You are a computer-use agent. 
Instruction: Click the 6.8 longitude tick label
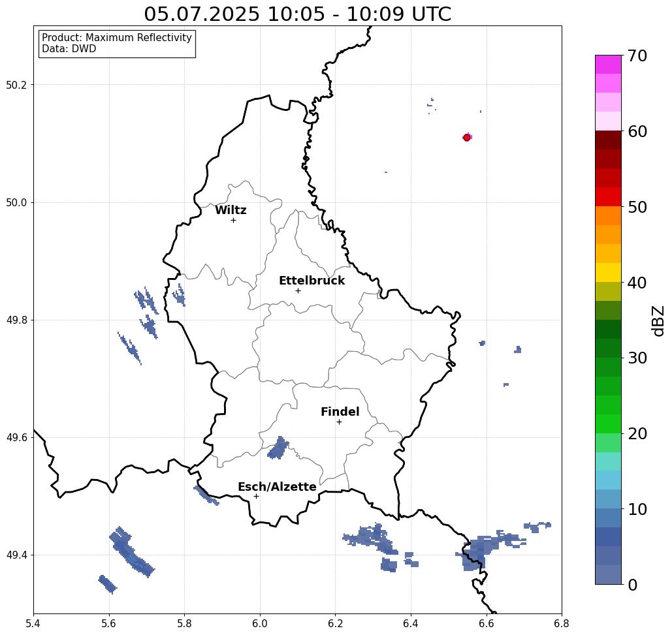pyautogui.click(x=562, y=623)
